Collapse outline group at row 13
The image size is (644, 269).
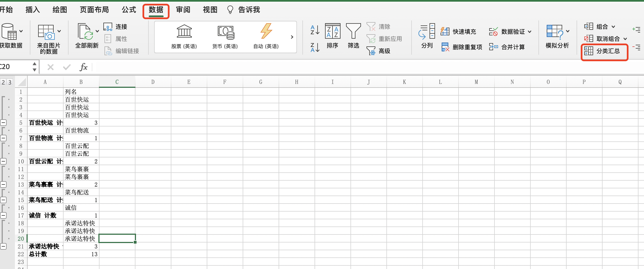click(x=3, y=184)
